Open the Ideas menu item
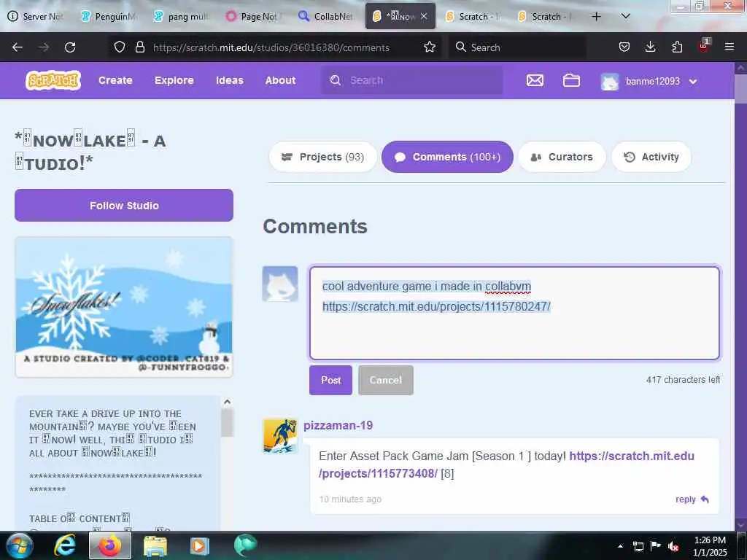747x560 pixels. (x=230, y=80)
